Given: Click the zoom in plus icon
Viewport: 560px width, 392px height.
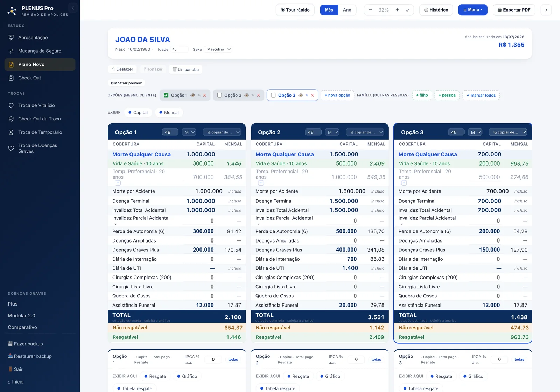Looking at the screenshot, I should point(397,10).
